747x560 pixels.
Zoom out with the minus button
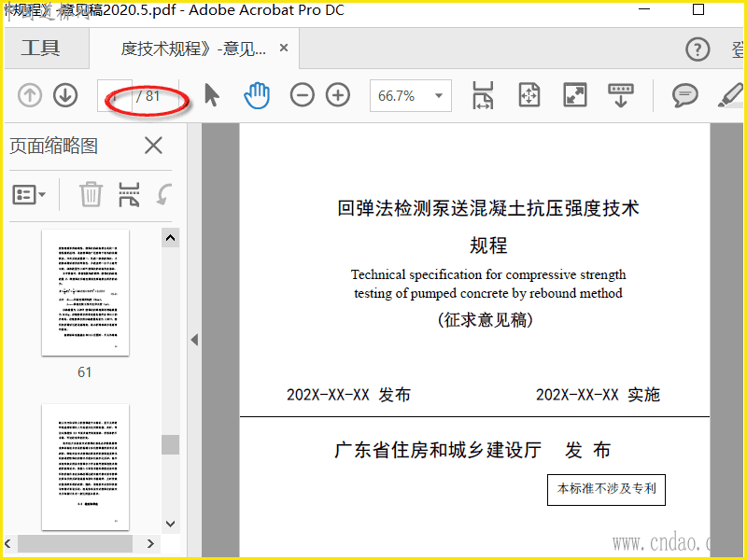pyautogui.click(x=302, y=95)
